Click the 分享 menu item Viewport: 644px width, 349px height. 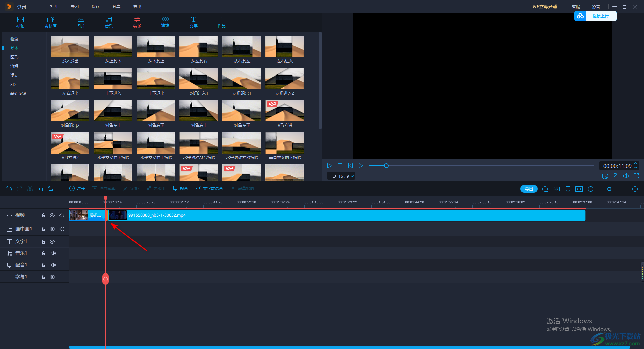coord(116,7)
